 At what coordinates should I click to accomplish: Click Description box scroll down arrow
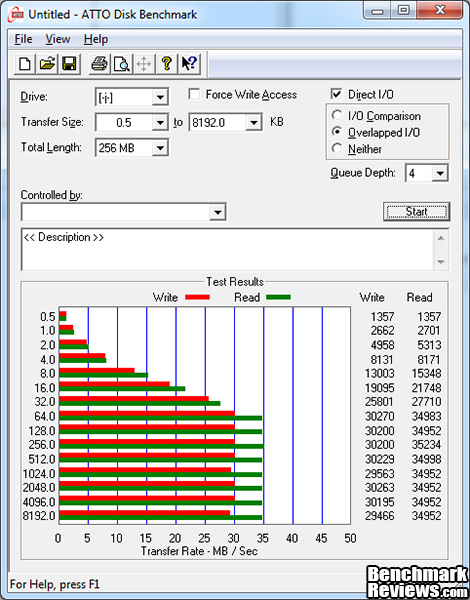point(441,262)
